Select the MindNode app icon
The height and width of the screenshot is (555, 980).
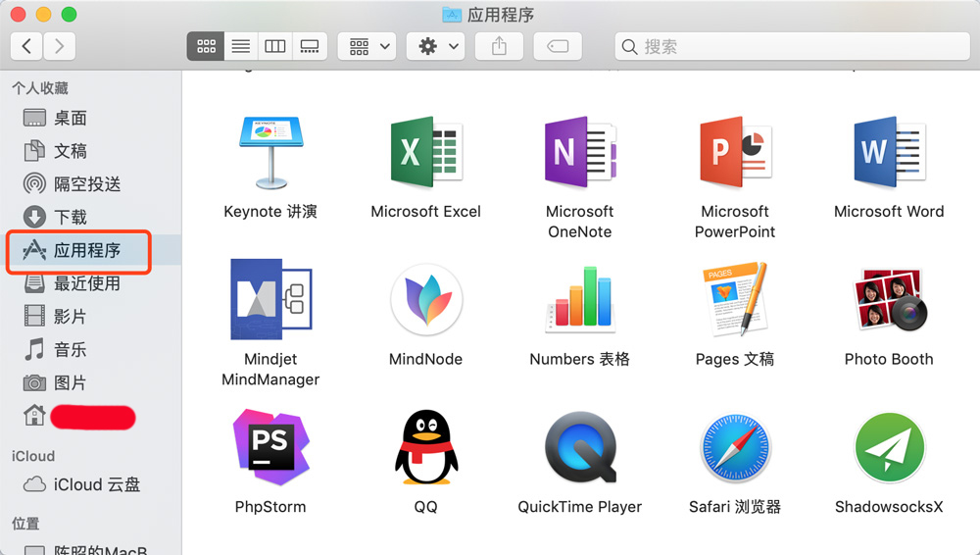pyautogui.click(x=426, y=301)
